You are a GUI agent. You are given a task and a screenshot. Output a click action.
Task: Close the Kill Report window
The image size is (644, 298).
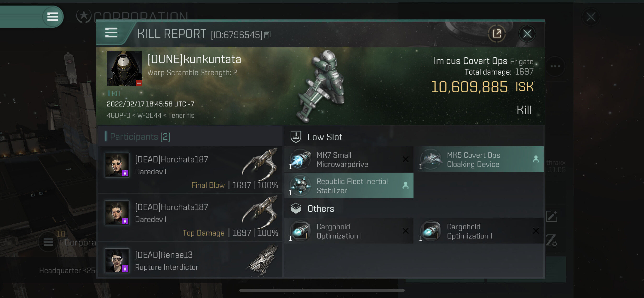[527, 34]
